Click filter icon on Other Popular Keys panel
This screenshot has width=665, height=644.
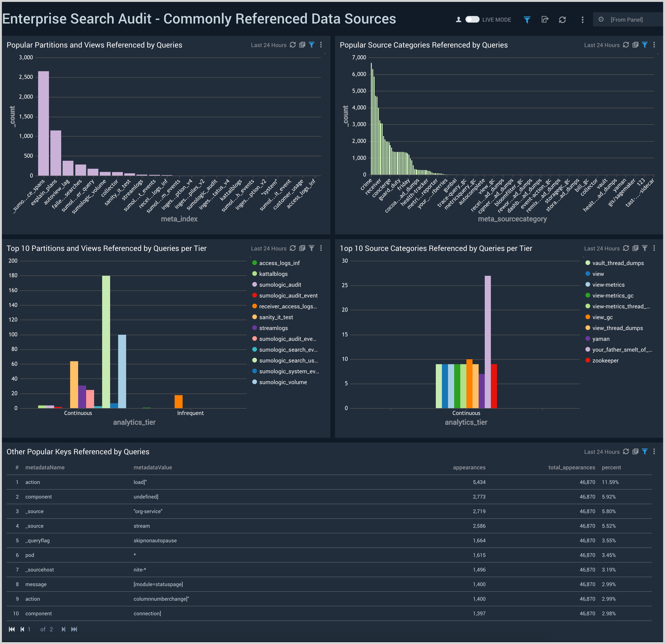pos(645,452)
